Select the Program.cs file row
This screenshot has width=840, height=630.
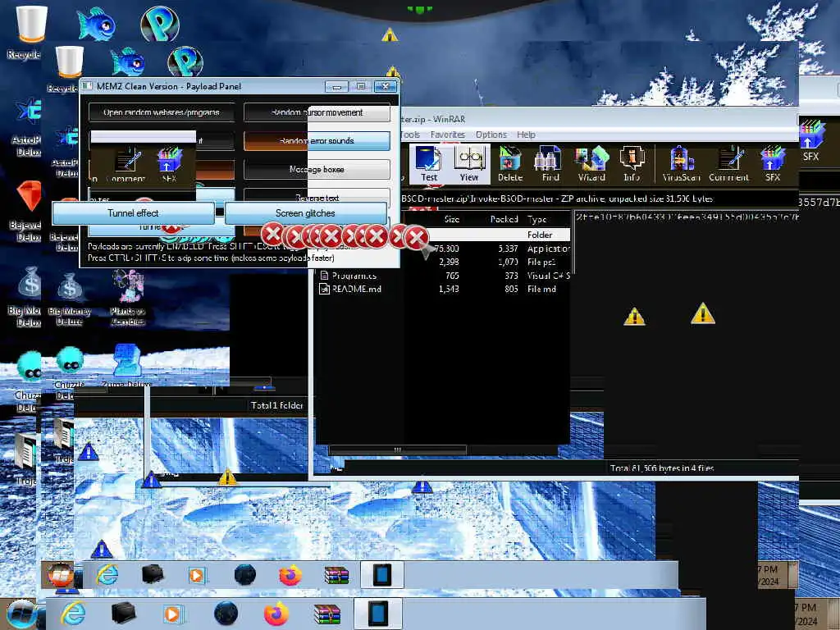[x=444, y=276]
